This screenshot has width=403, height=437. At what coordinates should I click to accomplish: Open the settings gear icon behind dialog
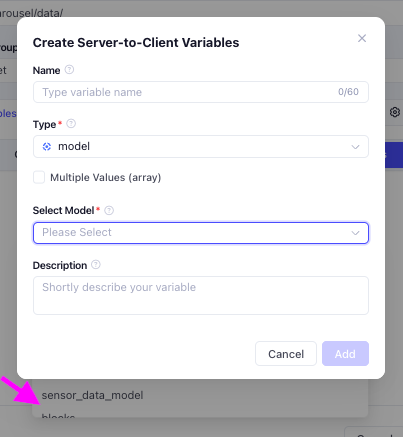pos(395,112)
